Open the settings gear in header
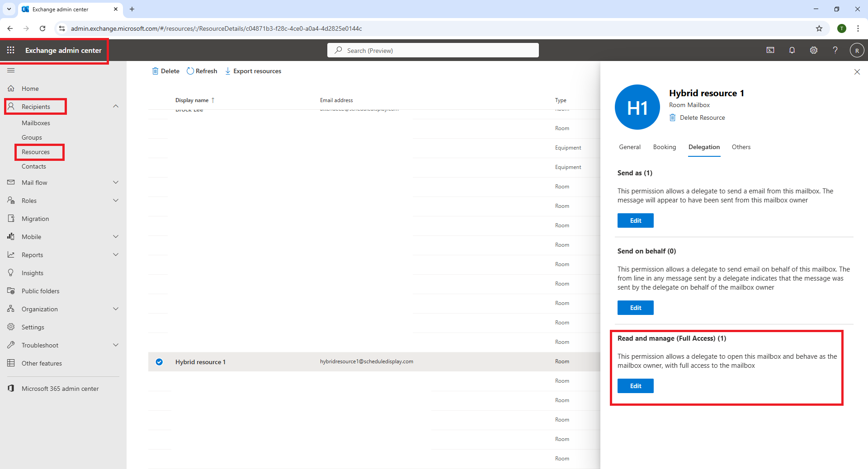Screen dimensions: 868x469 tap(814, 50)
